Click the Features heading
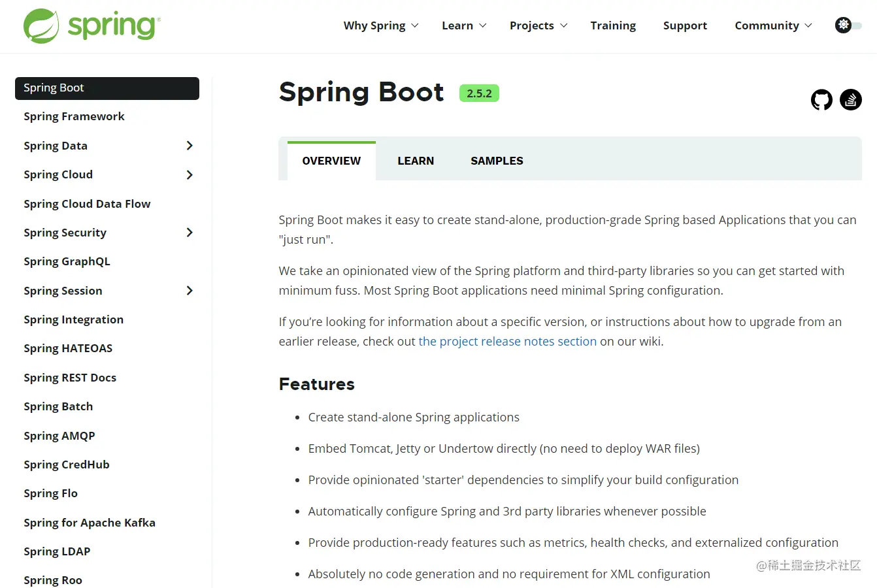Screen dimensions: 877x588 [317, 384]
